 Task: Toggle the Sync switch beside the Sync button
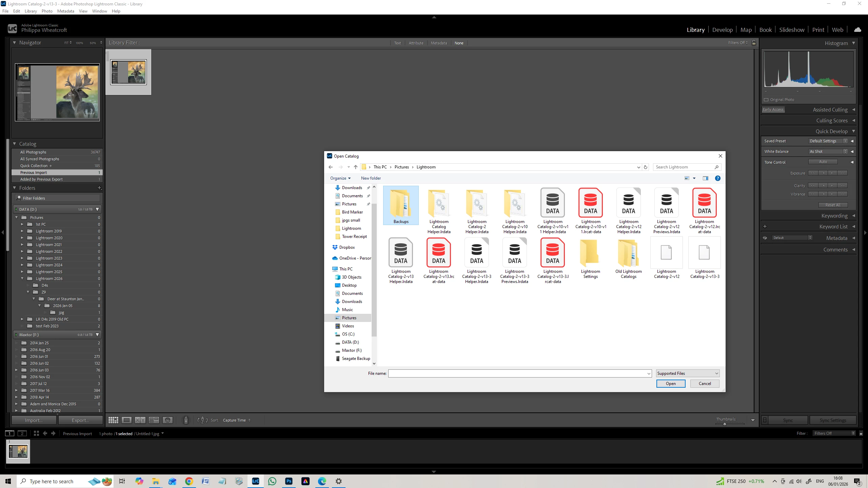(x=765, y=420)
